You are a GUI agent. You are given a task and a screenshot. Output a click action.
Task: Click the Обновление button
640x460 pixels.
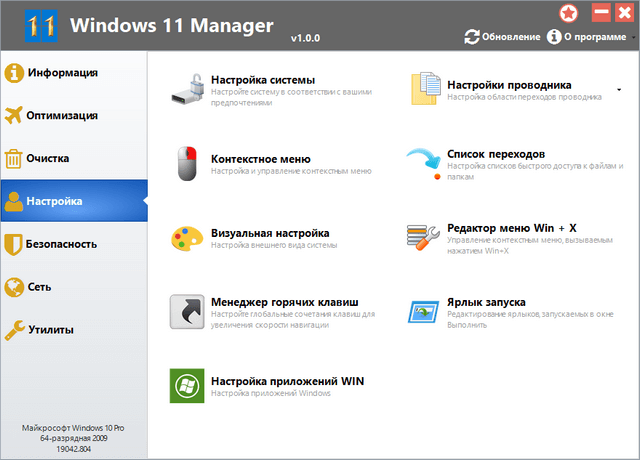(502, 37)
